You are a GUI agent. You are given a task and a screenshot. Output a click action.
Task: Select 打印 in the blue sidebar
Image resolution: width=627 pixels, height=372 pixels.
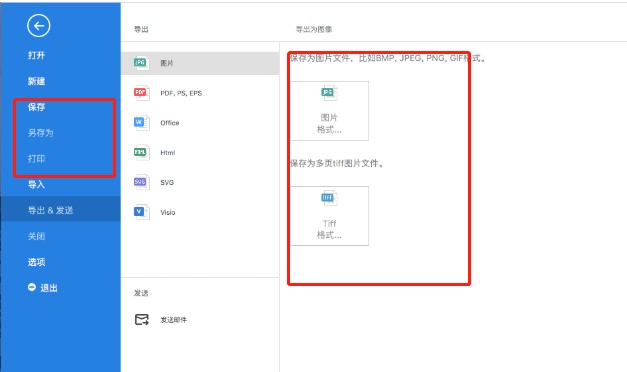[x=36, y=159]
